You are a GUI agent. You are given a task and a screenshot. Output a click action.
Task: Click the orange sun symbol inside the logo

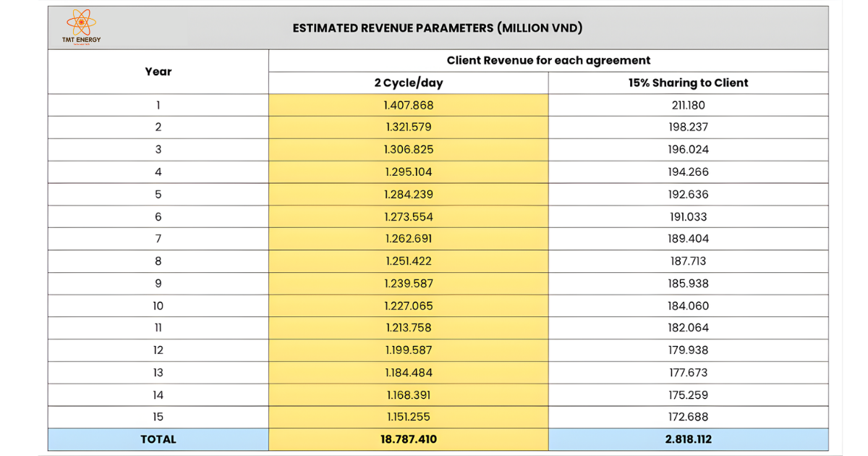pyautogui.click(x=80, y=22)
